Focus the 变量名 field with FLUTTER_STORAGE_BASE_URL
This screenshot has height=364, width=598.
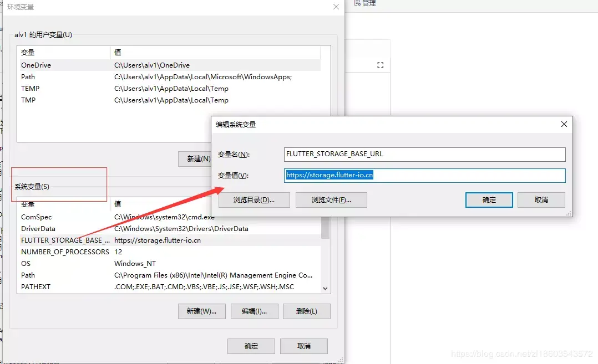point(424,154)
